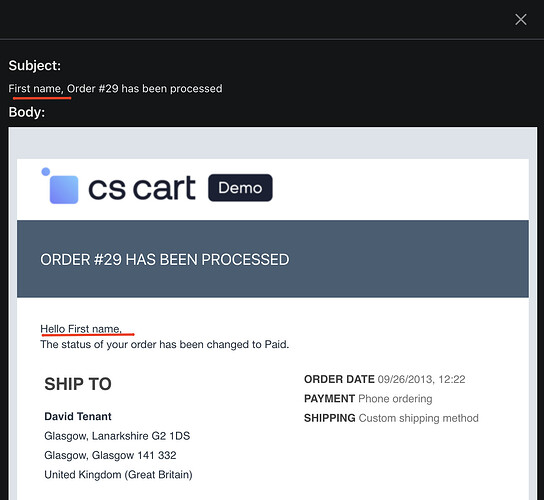Click the Demo badge next to logo
This screenshot has height=500, width=544.
pyautogui.click(x=240, y=188)
